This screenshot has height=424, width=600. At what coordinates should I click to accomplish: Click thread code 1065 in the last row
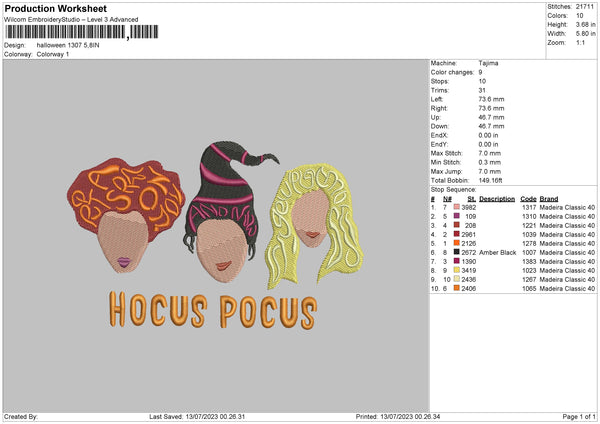coord(529,289)
